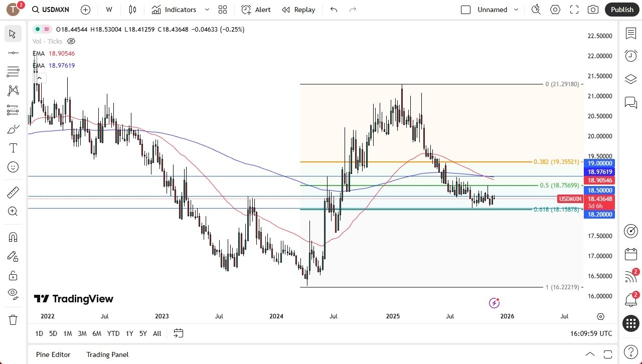642x364 pixels.
Task: Select the text annotation tool
Action: tap(13, 147)
